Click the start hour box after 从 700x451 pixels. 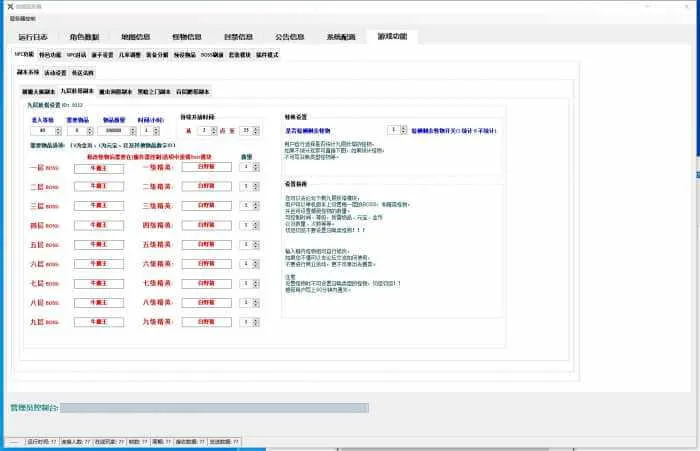click(x=207, y=131)
